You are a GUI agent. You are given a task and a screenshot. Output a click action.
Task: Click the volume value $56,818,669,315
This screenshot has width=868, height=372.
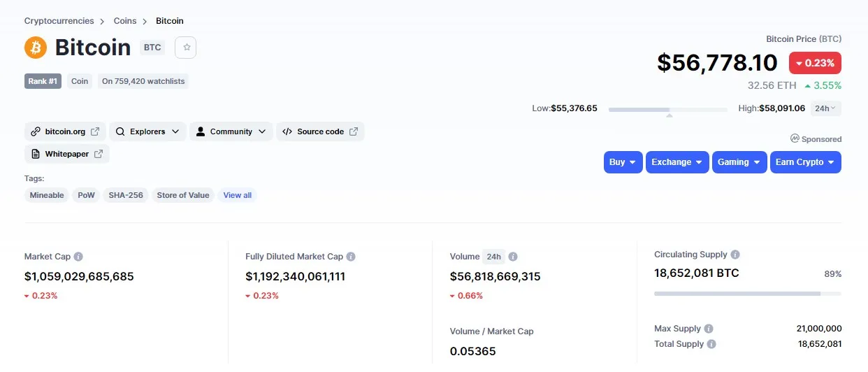[x=496, y=276]
